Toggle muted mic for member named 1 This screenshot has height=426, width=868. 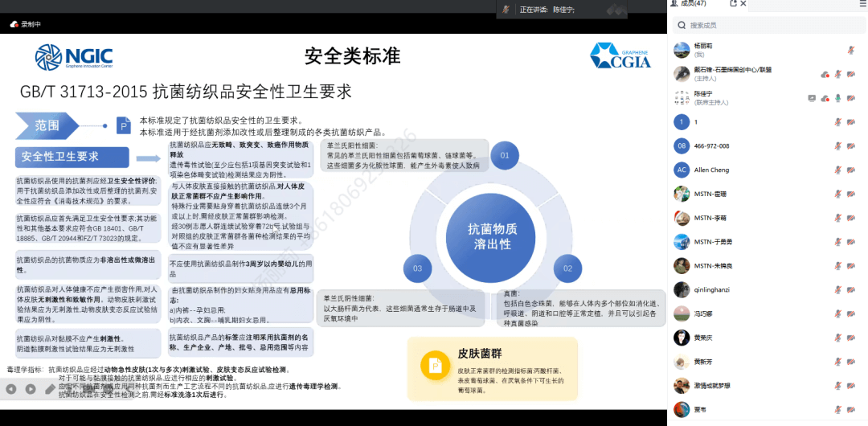click(x=838, y=122)
